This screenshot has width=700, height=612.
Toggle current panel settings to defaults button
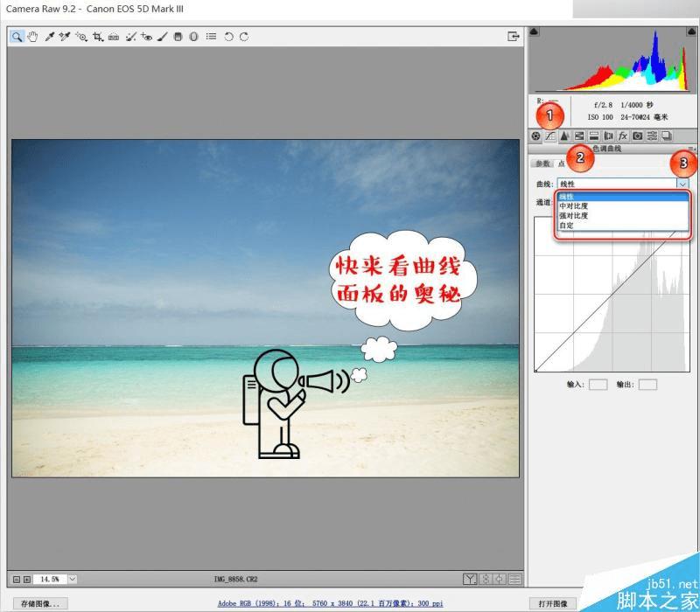tap(514, 579)
